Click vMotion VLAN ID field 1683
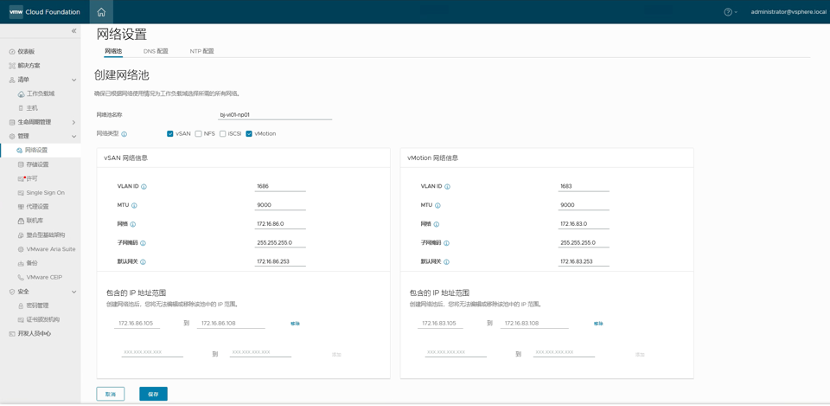This screenshot has width=830, height=406. click(583, 186)
